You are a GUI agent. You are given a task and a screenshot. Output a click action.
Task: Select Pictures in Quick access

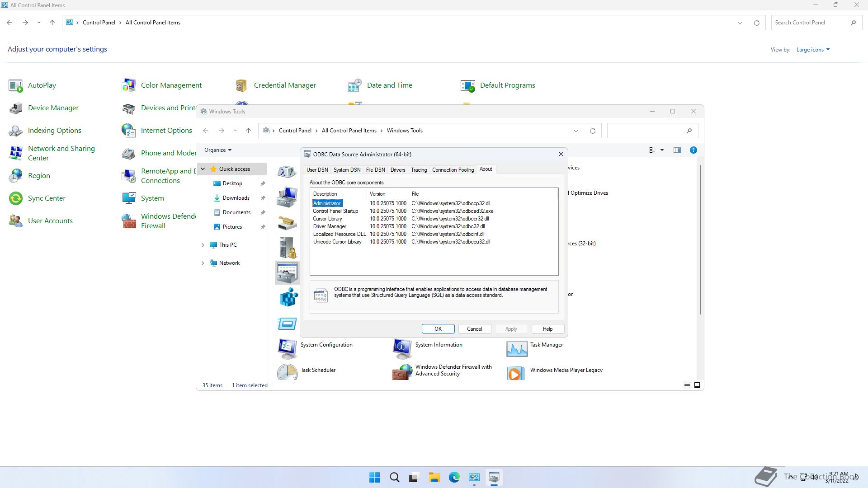tap(233, 227)
